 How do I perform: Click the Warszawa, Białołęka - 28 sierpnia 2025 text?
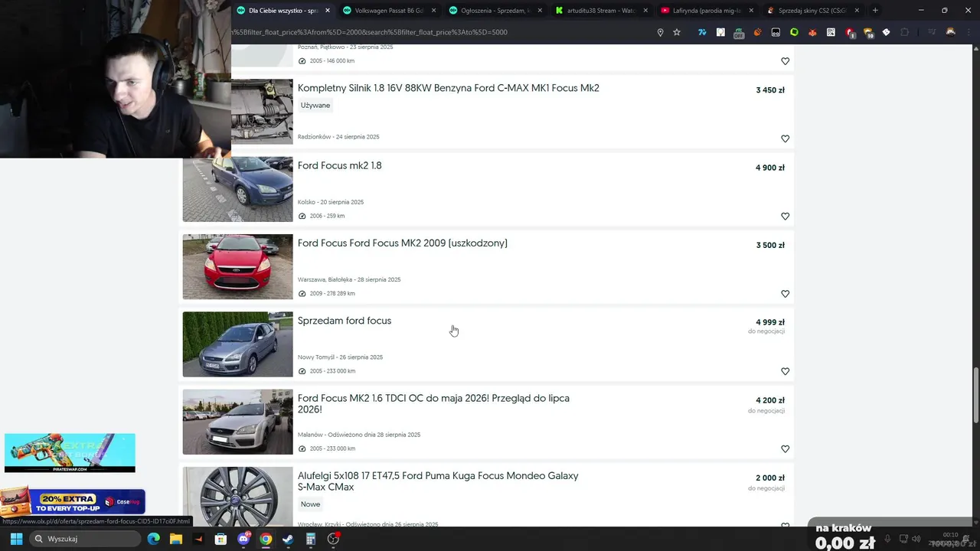coord(349,280)
